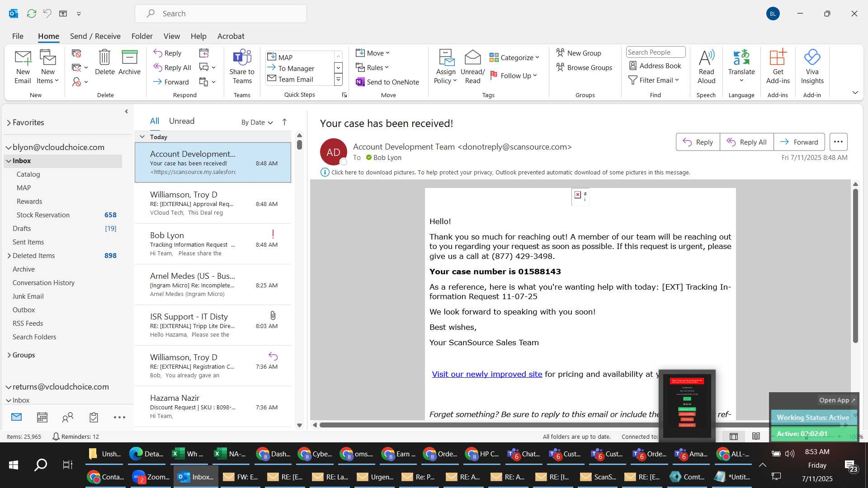Click Send to OneNote icon
The width and height of the screenshot is (868, 488).
[x=360, y=82]
